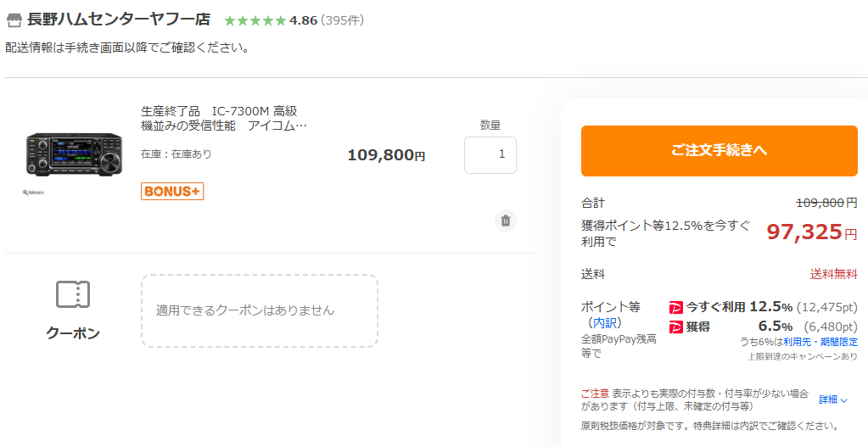Delete the IC-7300M item with trash icon

506,221
